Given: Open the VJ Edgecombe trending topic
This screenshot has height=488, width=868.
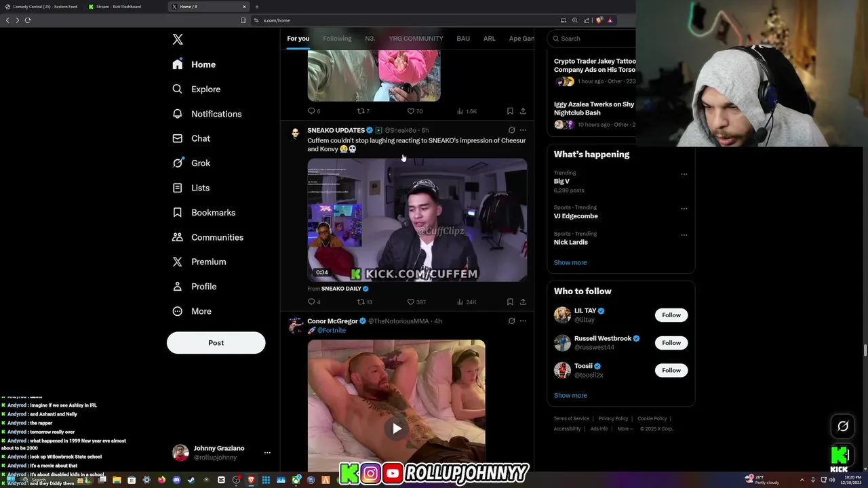Looking at the screenshot, I should pos(576,216).
